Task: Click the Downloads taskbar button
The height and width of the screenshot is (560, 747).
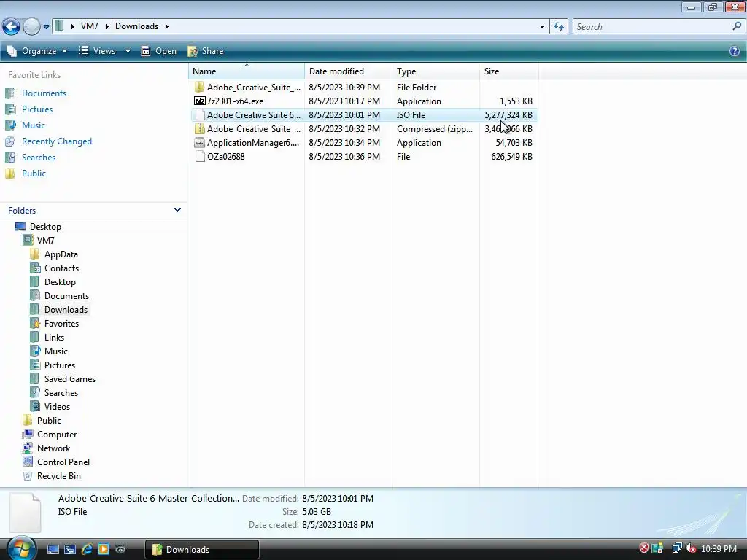Action: click(x=202, y=549)
